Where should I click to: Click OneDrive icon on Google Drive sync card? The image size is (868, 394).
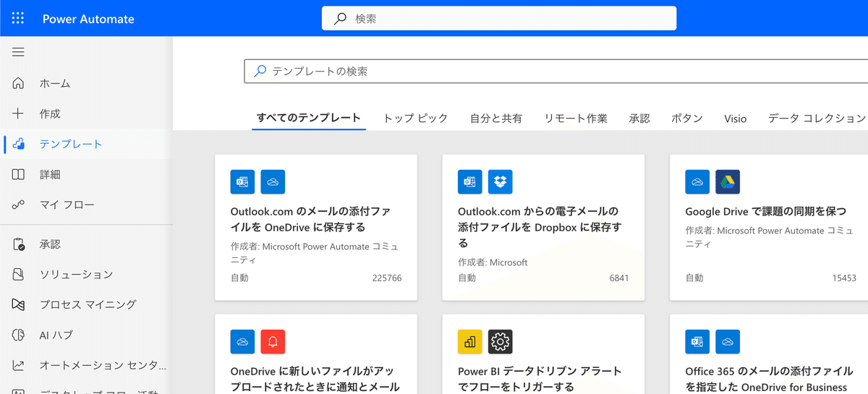697,181
